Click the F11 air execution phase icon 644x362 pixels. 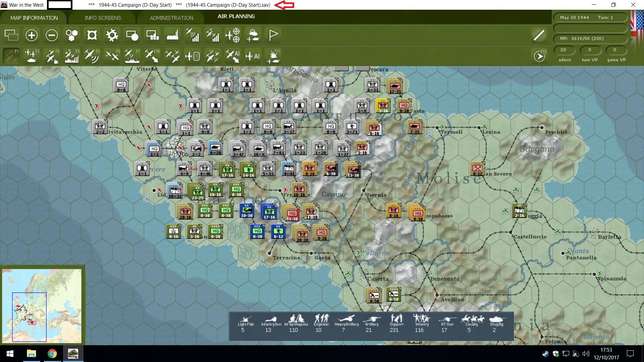pos(273,56)
